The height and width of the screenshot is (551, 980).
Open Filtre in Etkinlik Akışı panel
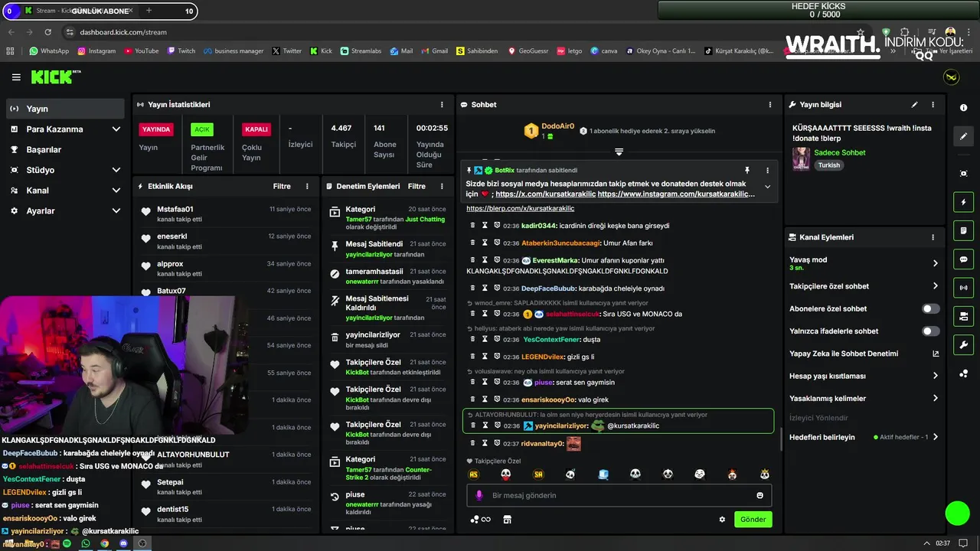[x=282, y=186]
